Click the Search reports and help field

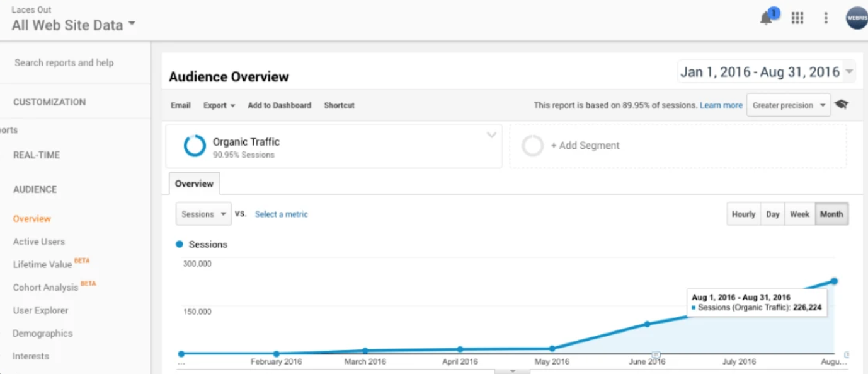tap(64, 62)
